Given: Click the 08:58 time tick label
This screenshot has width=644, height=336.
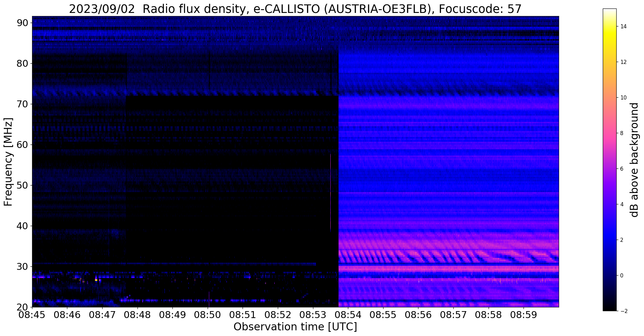Looking at the screenshot, I should coord(489,315).
